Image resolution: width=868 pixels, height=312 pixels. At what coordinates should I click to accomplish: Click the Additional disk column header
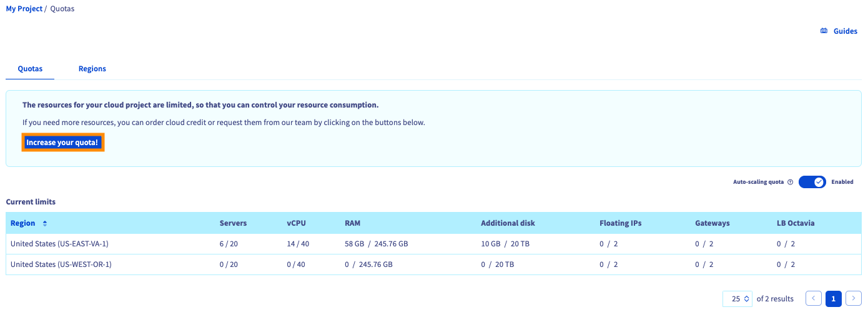point(508,223)
